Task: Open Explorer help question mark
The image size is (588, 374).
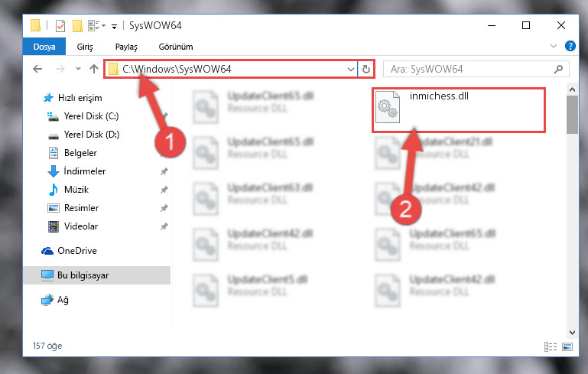Action: pos(570,46)
